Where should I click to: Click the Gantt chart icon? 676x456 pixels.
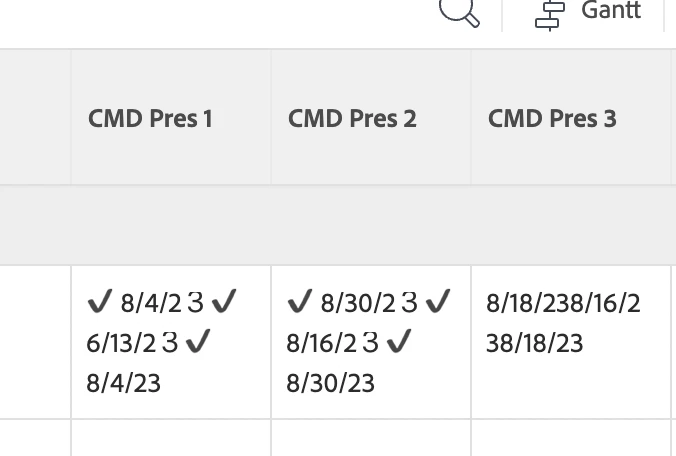550,16
